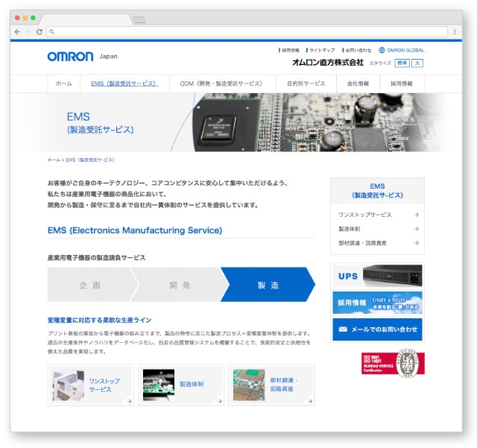The height and width of the screenshot is (448, 477).
Task: Click the 変種変量に対応する柔軟な生産ライン heading
Action: (x=99, y=321)
